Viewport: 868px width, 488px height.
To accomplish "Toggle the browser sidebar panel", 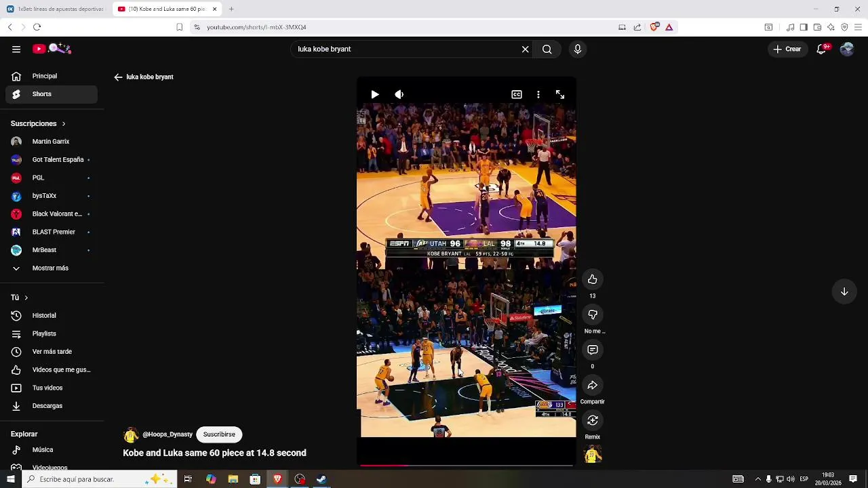I will click(x=804, y=27).
